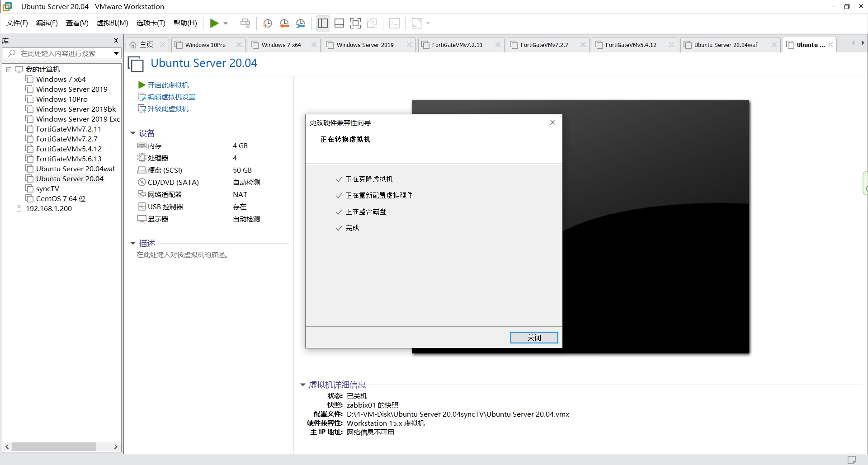868x465 pixels.
Task: Switch to the Windows Server 2019 tab
Action: click(365, 45)
